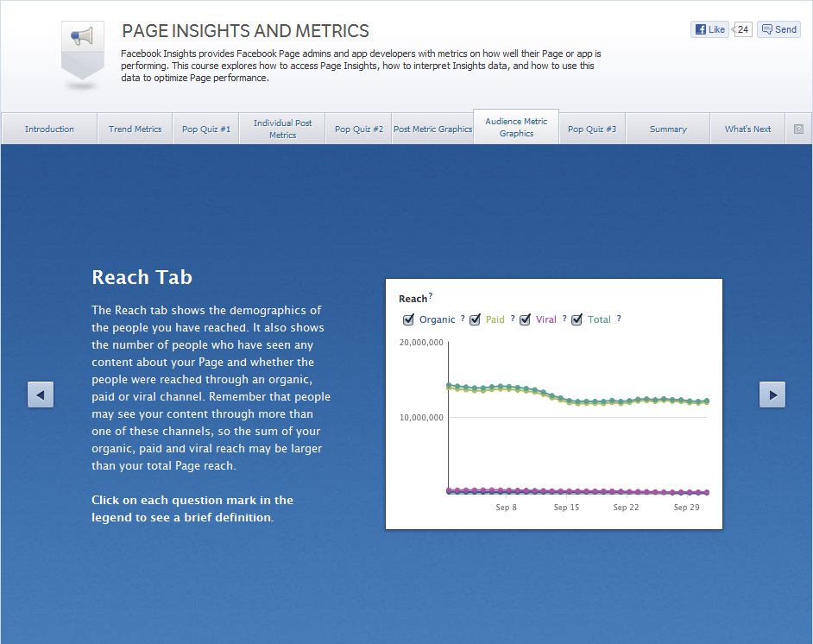Uncheck the Paid checkbox
813x644 pixels.
pyautogui.click(x=475, y=319)
